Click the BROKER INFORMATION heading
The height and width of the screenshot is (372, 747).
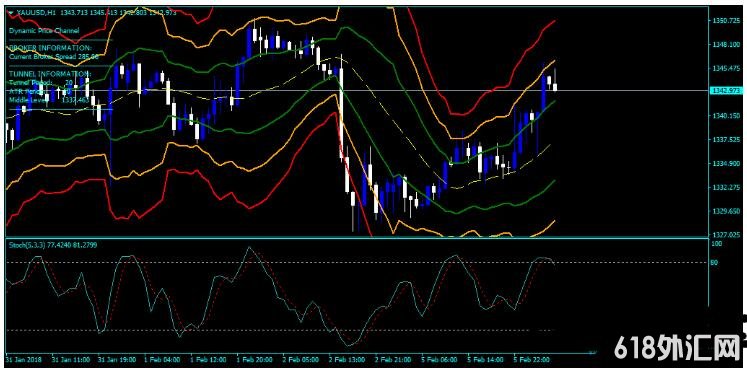pyautogui.click(x=50, y=48)
